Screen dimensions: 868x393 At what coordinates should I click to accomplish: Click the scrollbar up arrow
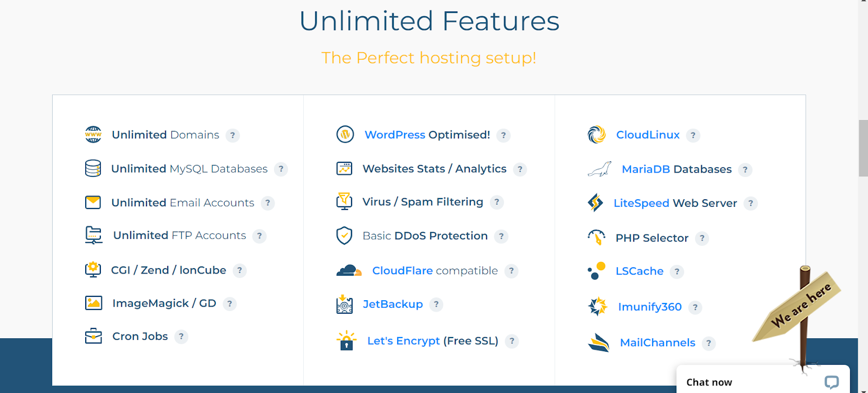[863, 2]
